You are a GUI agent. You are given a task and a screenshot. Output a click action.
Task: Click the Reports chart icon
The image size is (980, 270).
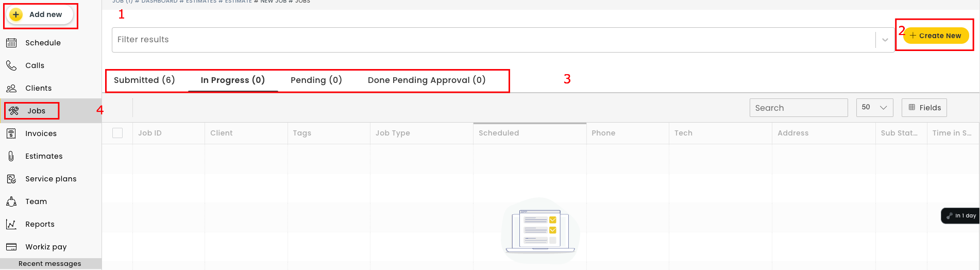[11, 224]
